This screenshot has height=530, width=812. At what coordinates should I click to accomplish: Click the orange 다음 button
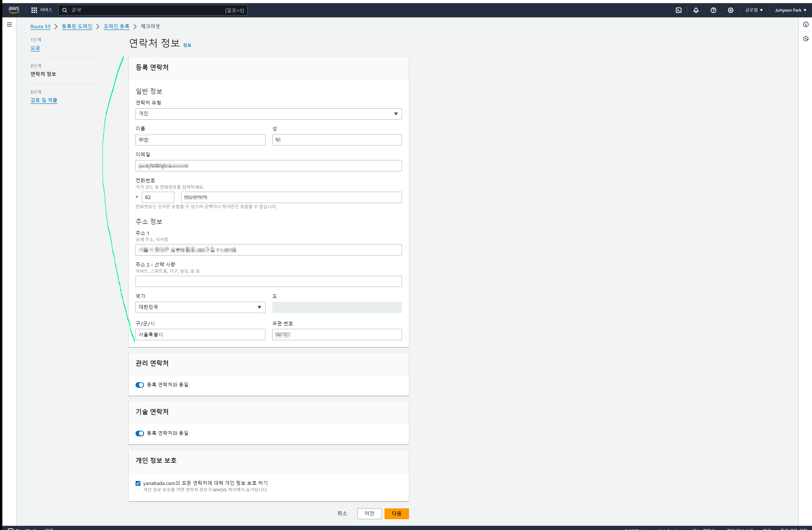tap(396, 513)
